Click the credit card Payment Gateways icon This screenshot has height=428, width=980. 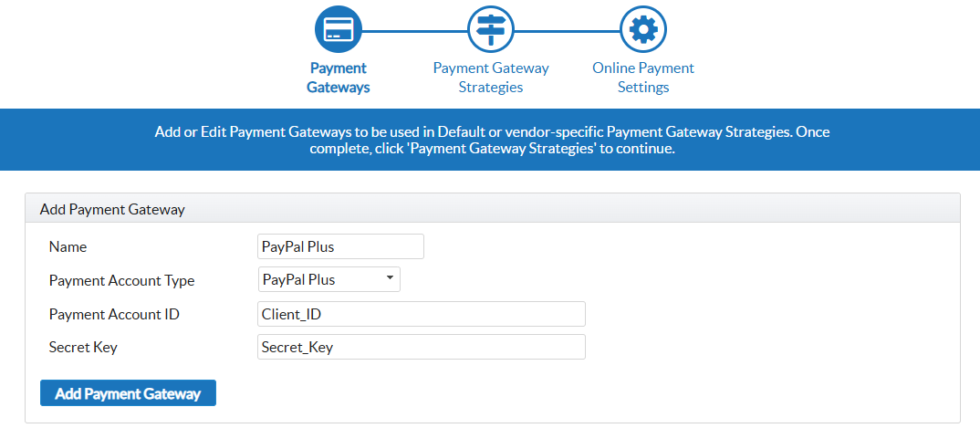point(339,29)
